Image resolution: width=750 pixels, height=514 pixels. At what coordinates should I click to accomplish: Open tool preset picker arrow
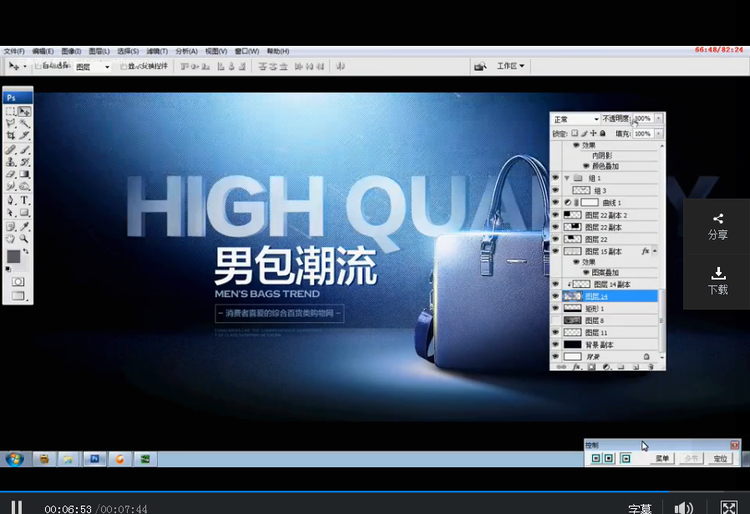24,66
